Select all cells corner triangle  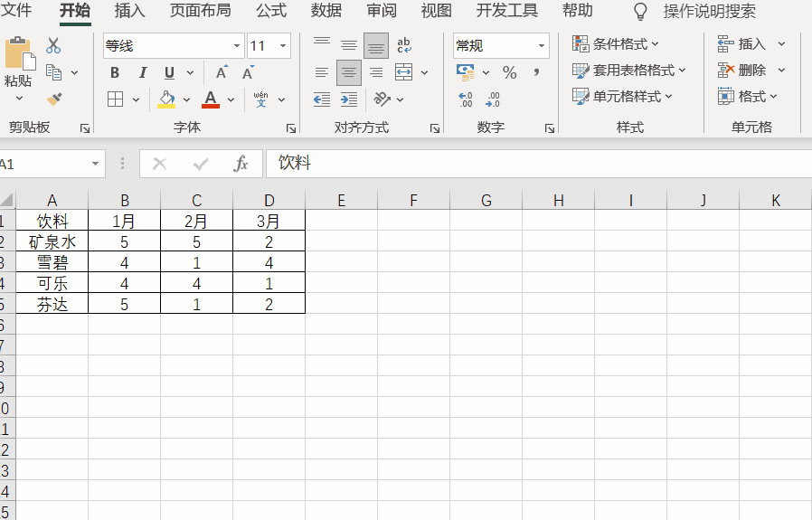tap(7, 200)
